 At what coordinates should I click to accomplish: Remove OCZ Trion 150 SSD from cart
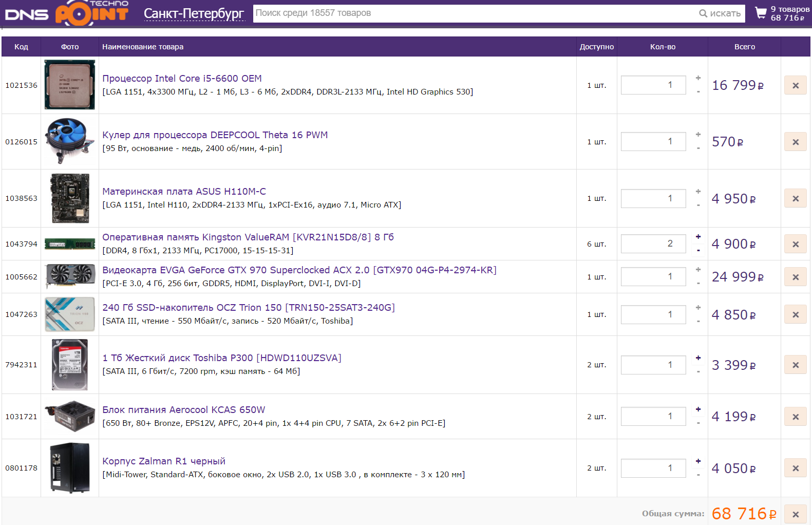[x=795, y=314]
